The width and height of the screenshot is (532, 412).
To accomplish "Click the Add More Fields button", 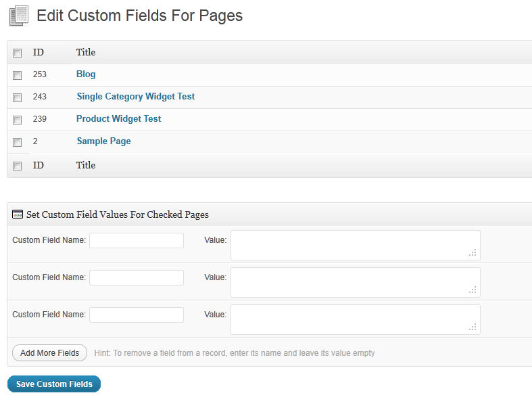I will pos(50,353).
